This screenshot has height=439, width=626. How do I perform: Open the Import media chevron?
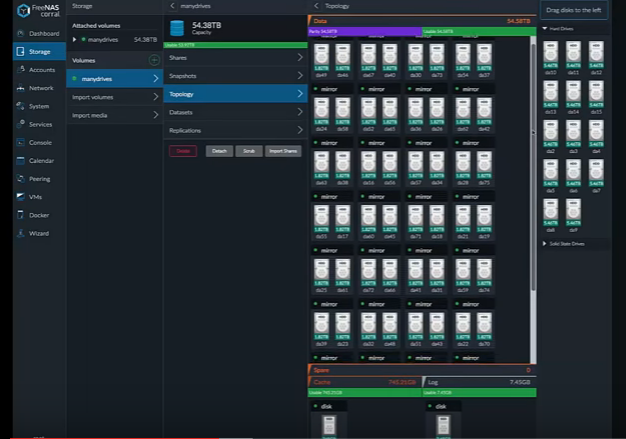[156, 115]
